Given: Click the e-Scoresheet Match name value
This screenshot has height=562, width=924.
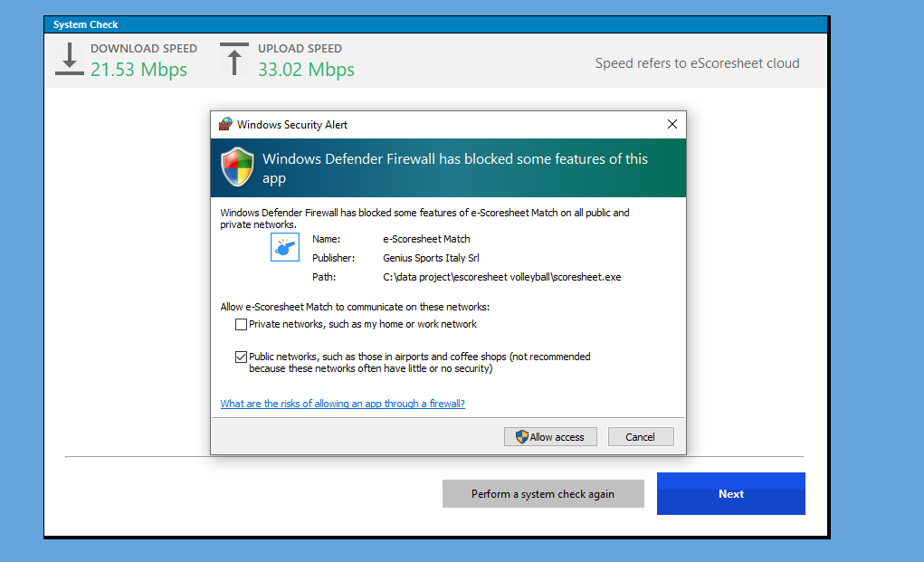Looking at the screenshot, I should tap(426, 239).
